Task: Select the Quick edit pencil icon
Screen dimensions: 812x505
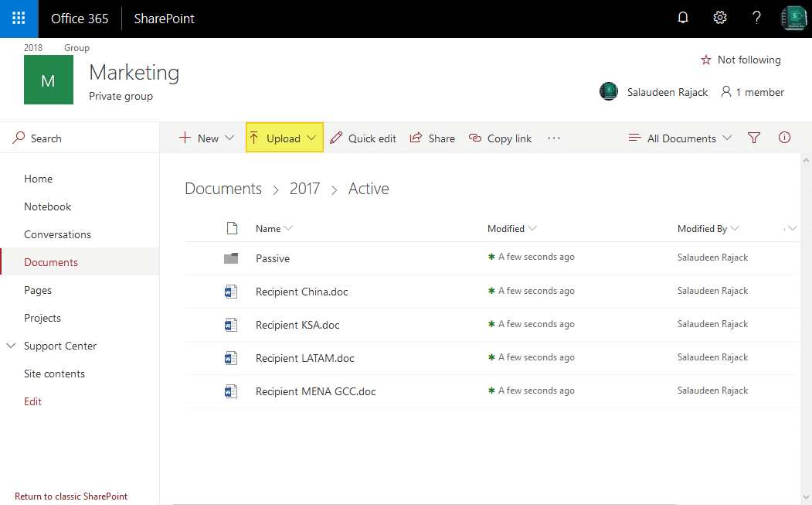Action: click(x=336, y=138)
